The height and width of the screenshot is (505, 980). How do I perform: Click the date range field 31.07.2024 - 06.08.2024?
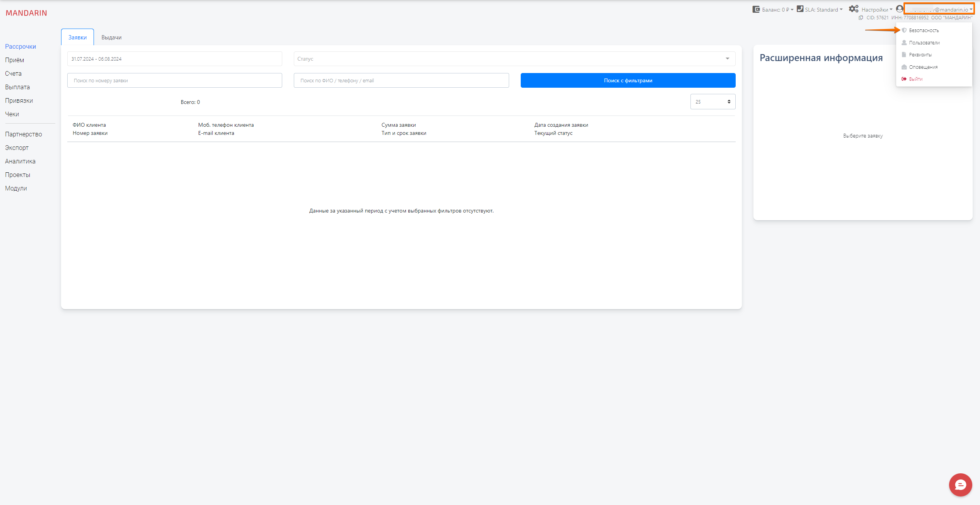point(174,59)
